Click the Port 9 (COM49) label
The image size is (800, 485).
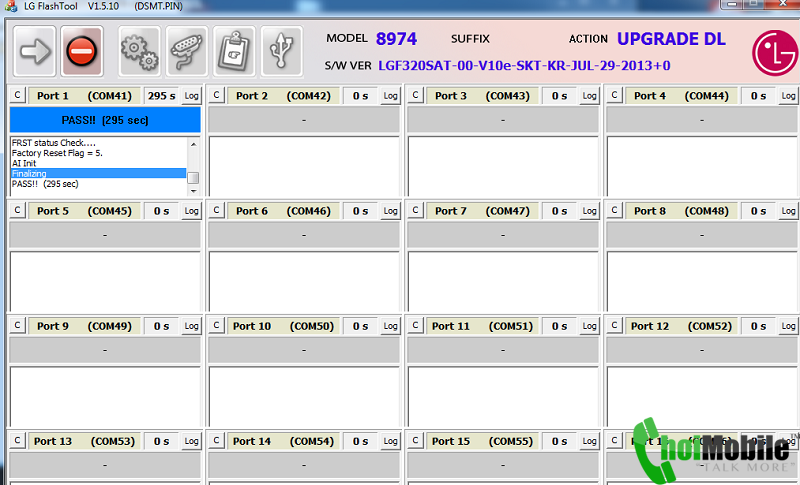tap(84, 326)
